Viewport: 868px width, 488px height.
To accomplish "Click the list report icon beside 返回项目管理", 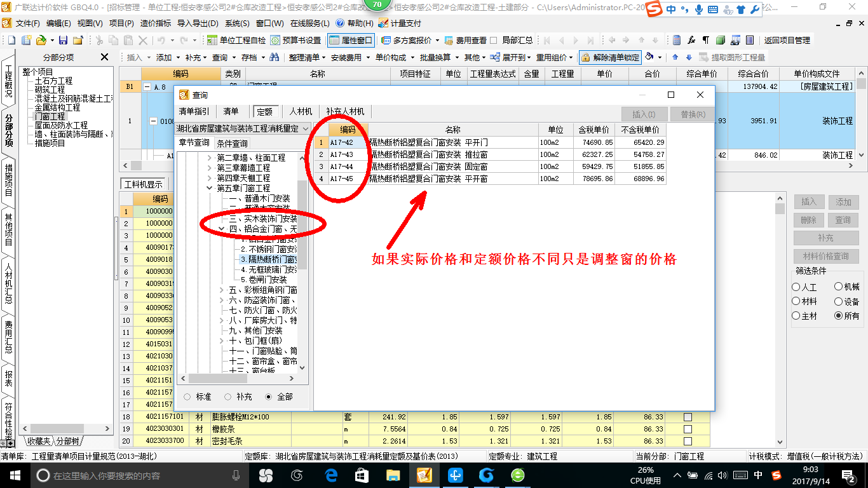I will 750,40.
